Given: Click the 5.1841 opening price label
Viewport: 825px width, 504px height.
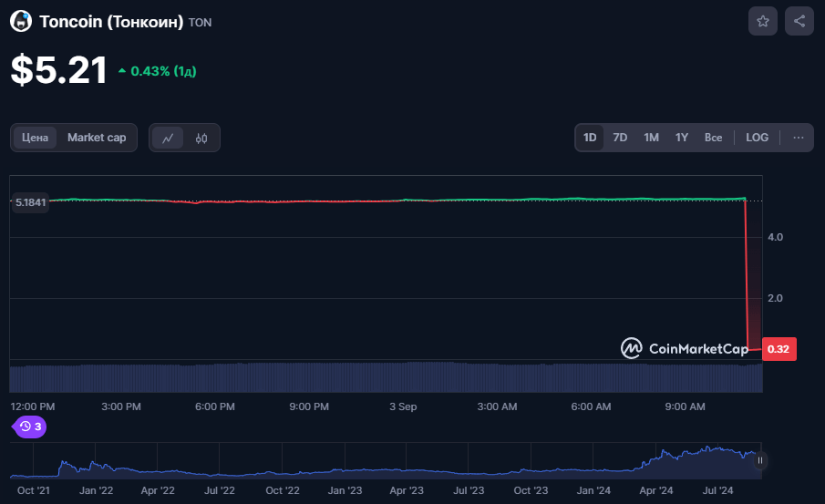Looking at the screenshot, I should click(x=30, y=202).
